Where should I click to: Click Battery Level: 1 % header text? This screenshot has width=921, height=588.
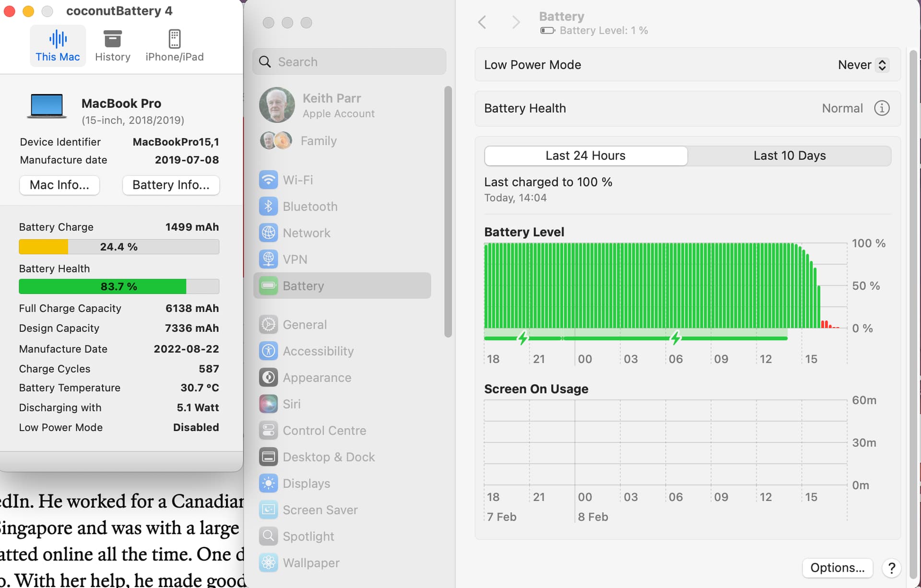(x=603, y=31)
